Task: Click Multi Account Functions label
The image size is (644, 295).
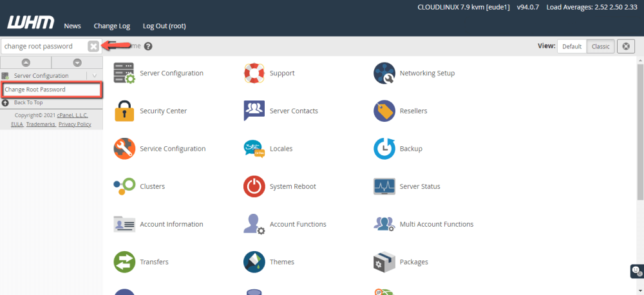Action: [x=437, y=224]
